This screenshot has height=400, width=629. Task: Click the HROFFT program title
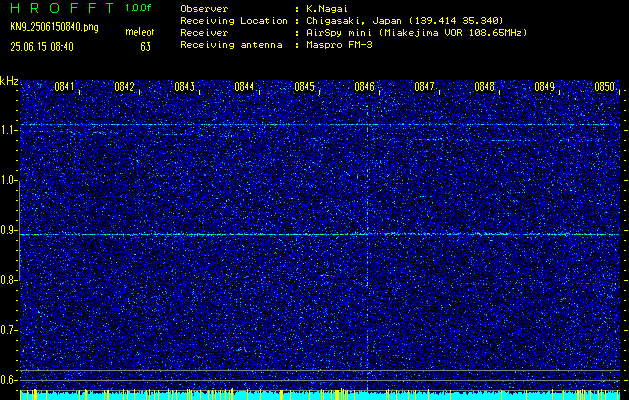[x=62, y=8]
